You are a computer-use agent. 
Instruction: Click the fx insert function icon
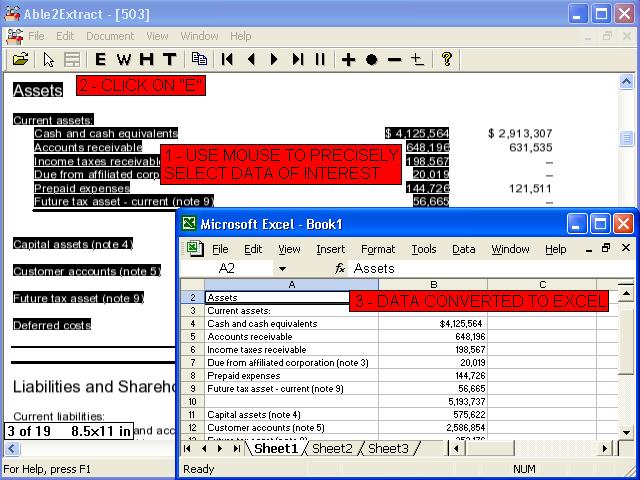click(x=340, y=269)
